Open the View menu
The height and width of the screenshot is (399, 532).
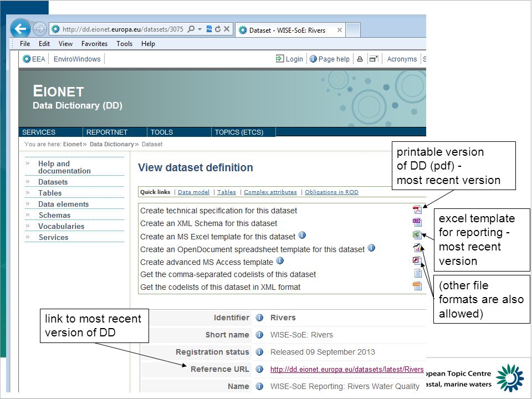(x=65, y=44)
